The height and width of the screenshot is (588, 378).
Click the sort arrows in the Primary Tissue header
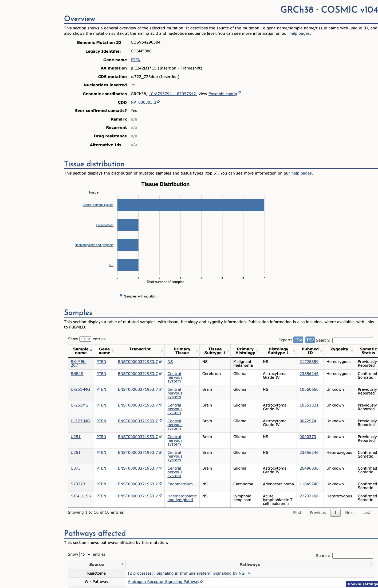[x=197, y=351]
